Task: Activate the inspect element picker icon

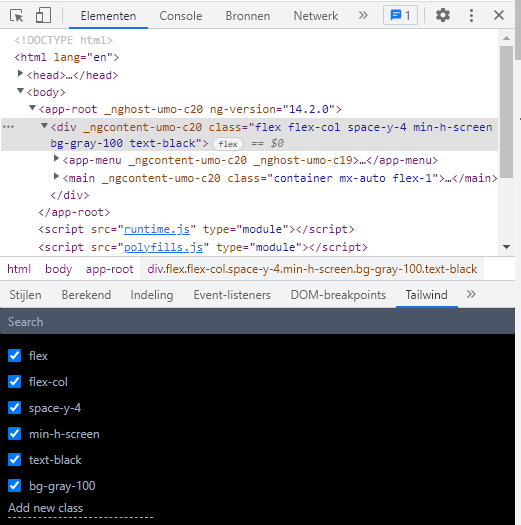Action: [16, 15]
